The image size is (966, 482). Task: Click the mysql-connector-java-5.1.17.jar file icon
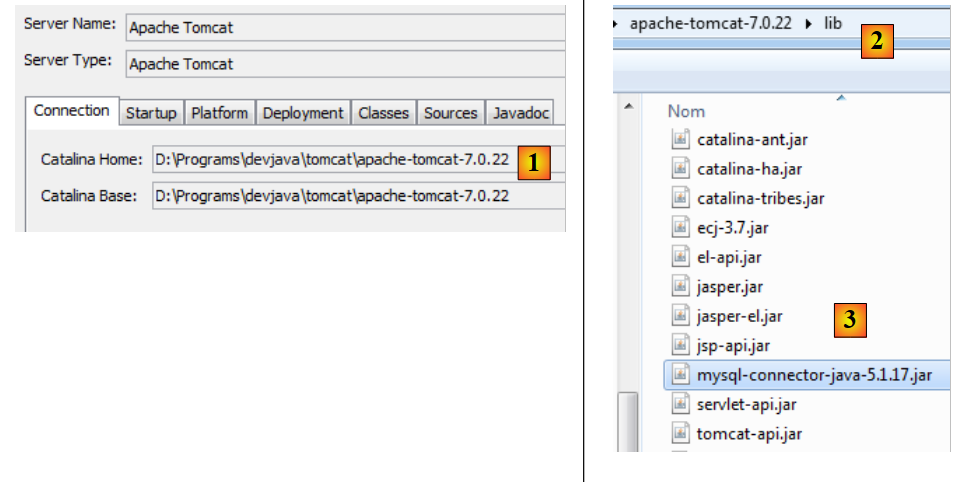tap(681, 375)
